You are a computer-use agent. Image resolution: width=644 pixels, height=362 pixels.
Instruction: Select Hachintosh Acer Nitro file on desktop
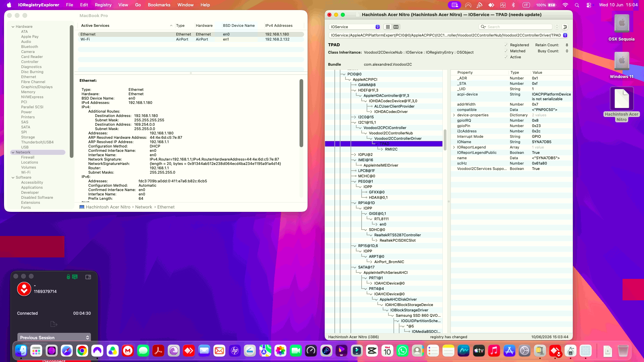click(x=622, y=99)
